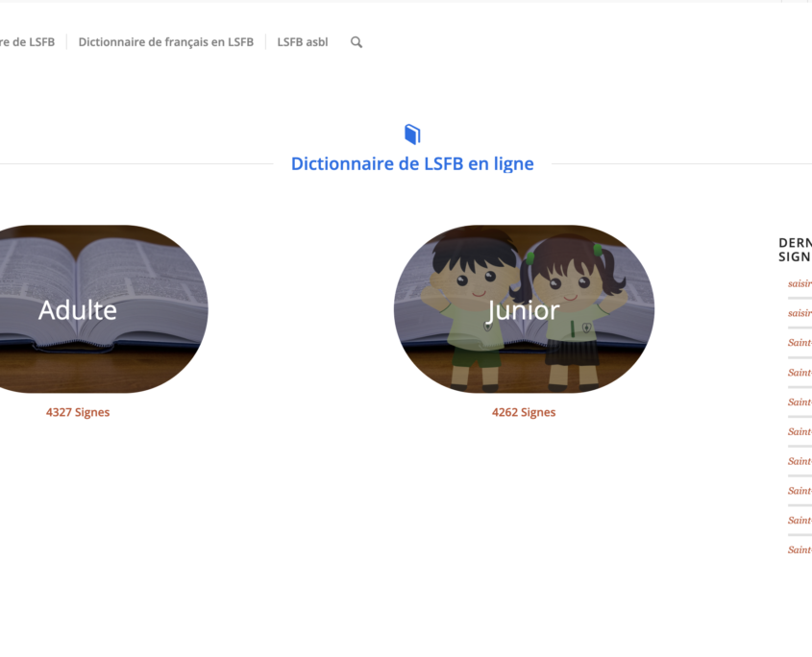
Task: Open the search magnifier icon in the nav bar
Action: 357,42
